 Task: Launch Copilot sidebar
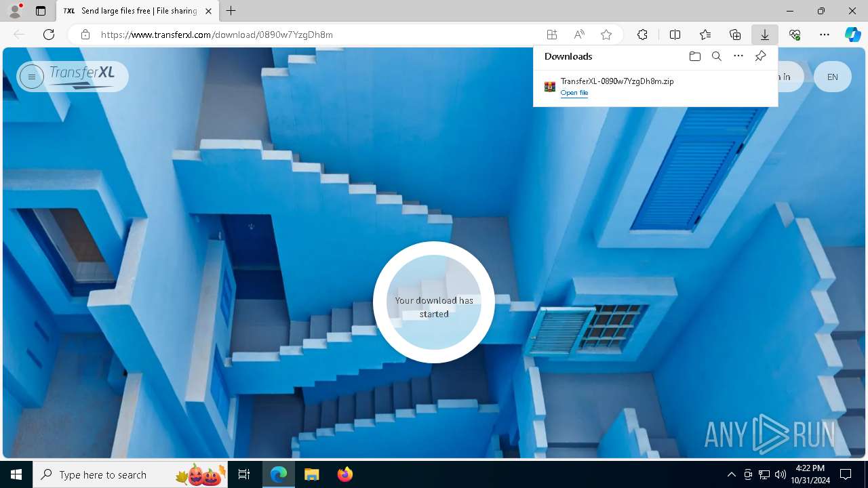point(852,35)
